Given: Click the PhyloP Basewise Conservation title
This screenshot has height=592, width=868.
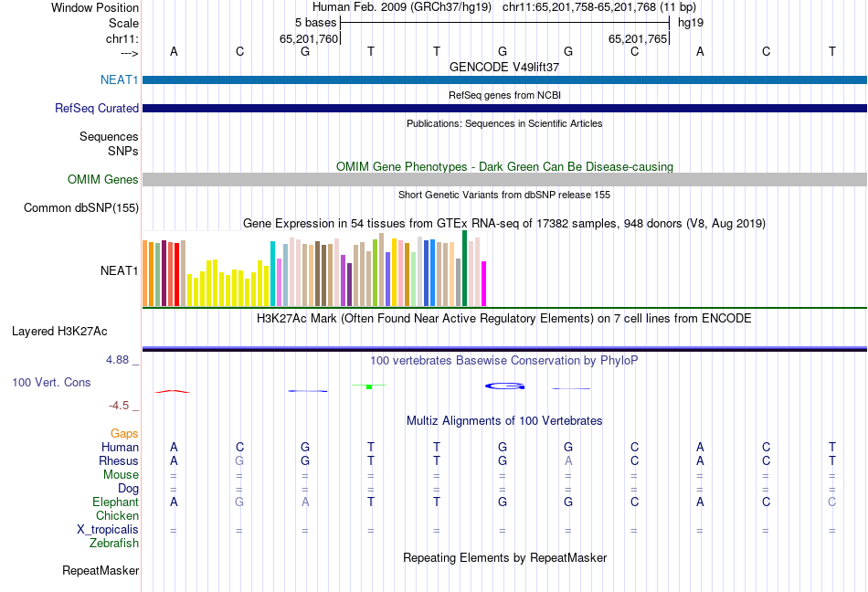Looking at the screenshot, I should (504, 361).
